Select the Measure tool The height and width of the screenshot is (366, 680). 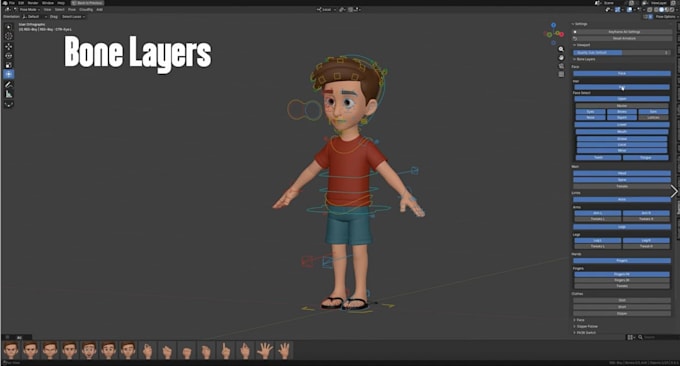(x=9, y=94)
